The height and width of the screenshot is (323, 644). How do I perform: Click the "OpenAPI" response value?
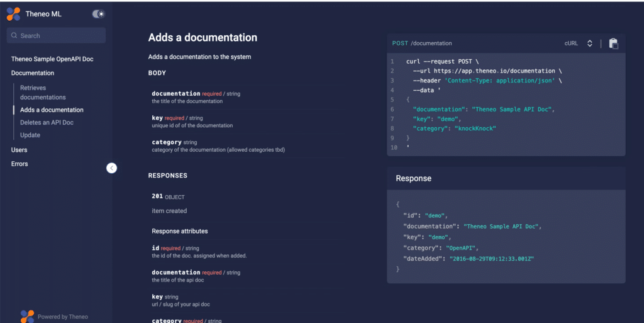click(x=460, y=248)
